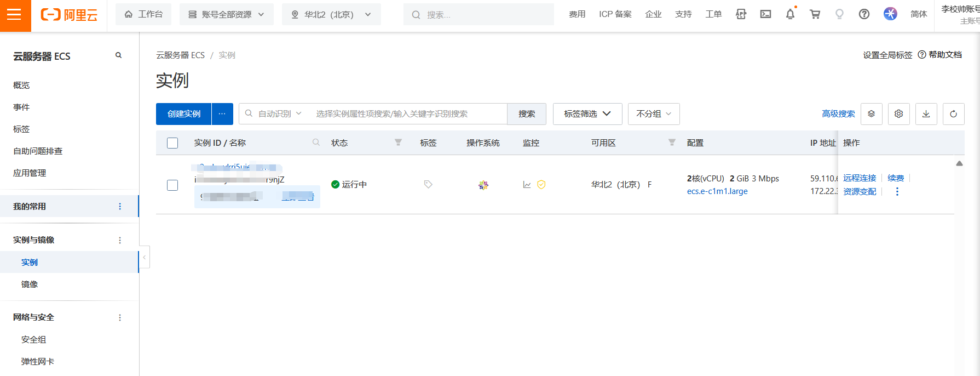Edit tags icon in instance row
The image size is (980, 376).
tap(428, 185)
